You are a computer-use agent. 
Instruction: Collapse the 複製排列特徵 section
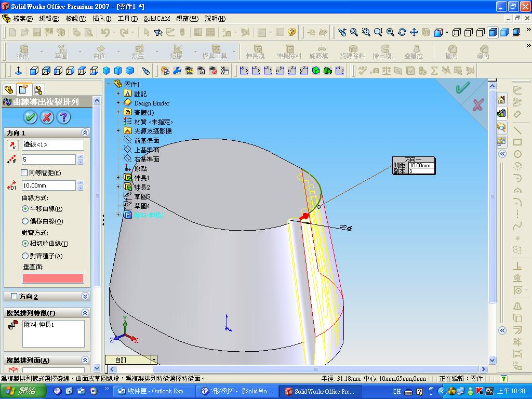[85, 313]
